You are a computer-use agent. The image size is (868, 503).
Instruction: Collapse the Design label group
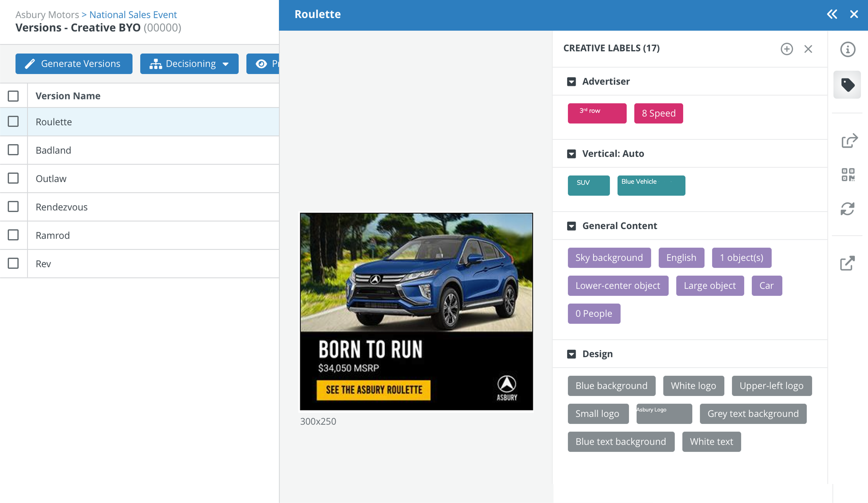point(571,354)
